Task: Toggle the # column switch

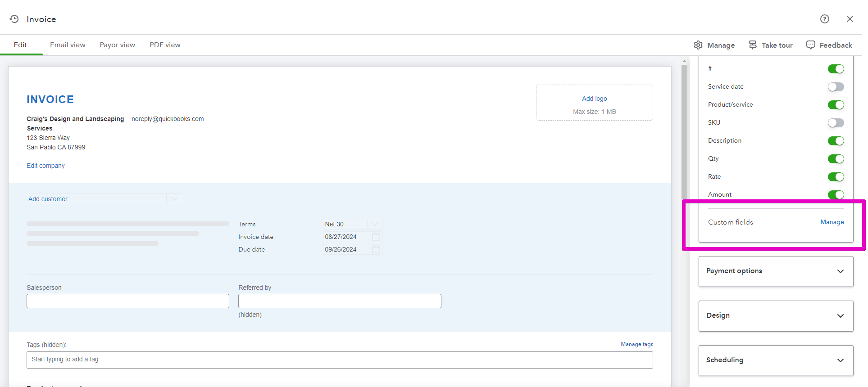Action: (836, 69)
